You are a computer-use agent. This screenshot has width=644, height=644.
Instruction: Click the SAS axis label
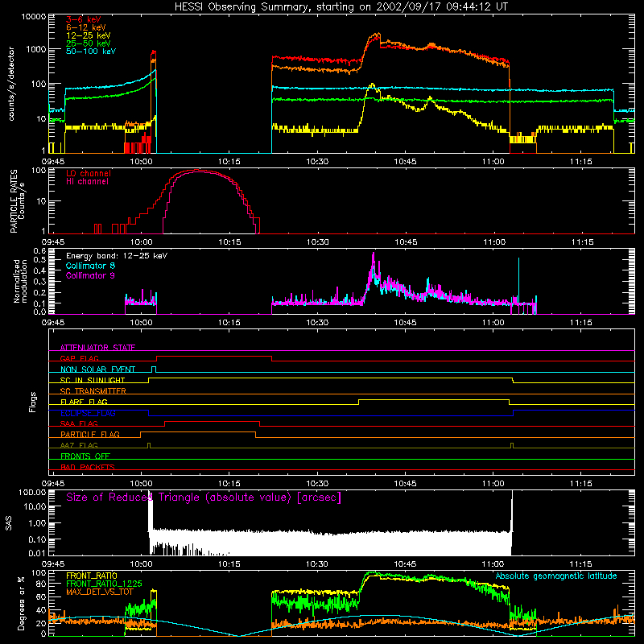9,523
